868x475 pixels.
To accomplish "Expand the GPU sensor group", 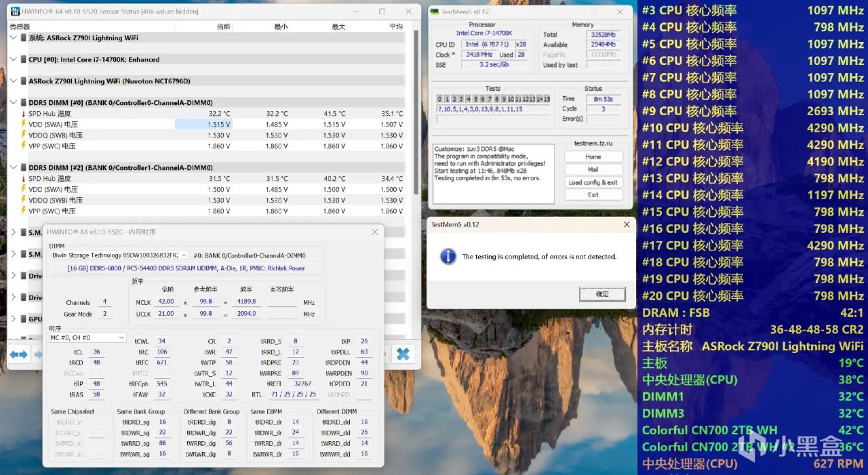I will (x=14, y=319).
